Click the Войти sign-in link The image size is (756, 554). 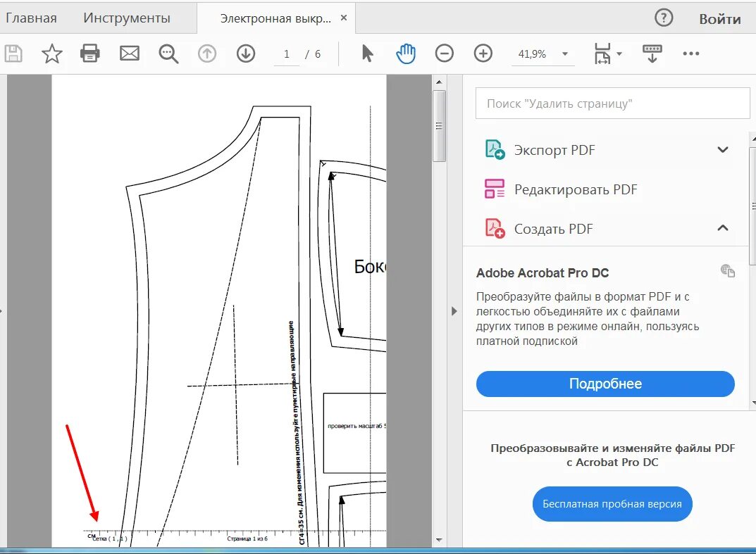[720, 19]
